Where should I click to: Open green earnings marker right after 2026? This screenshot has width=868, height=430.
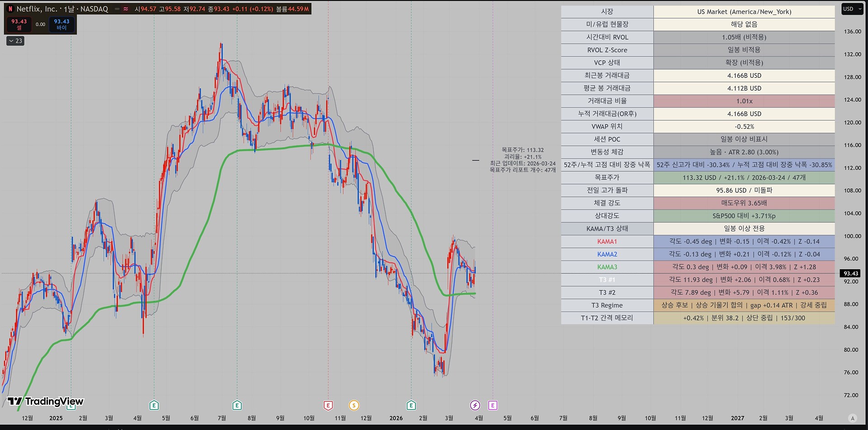[x=411, y=405]
